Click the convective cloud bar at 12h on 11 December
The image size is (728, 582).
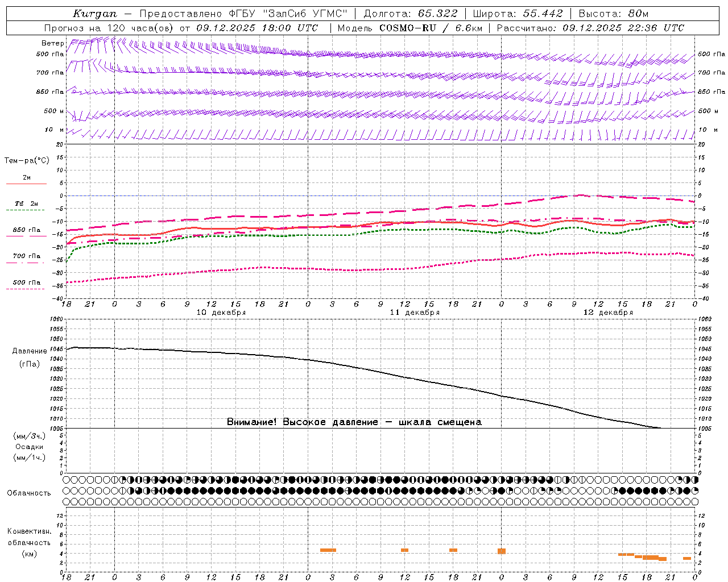(404, 550)
